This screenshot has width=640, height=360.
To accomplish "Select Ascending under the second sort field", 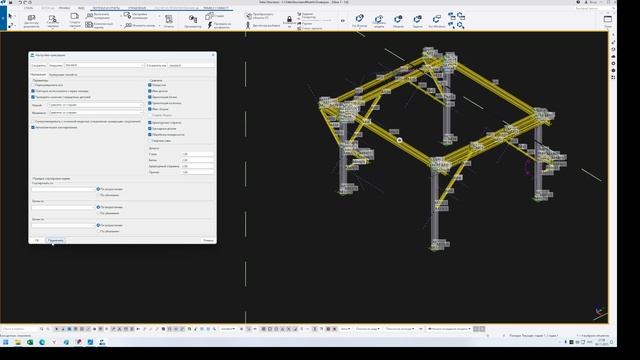I will click(98, 207).
